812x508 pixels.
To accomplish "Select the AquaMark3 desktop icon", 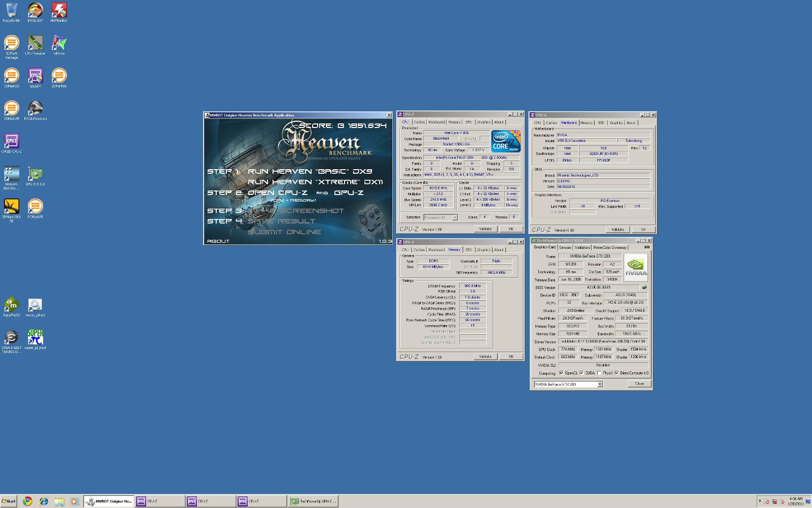I will pyautogui.click(x=11, y=307).
